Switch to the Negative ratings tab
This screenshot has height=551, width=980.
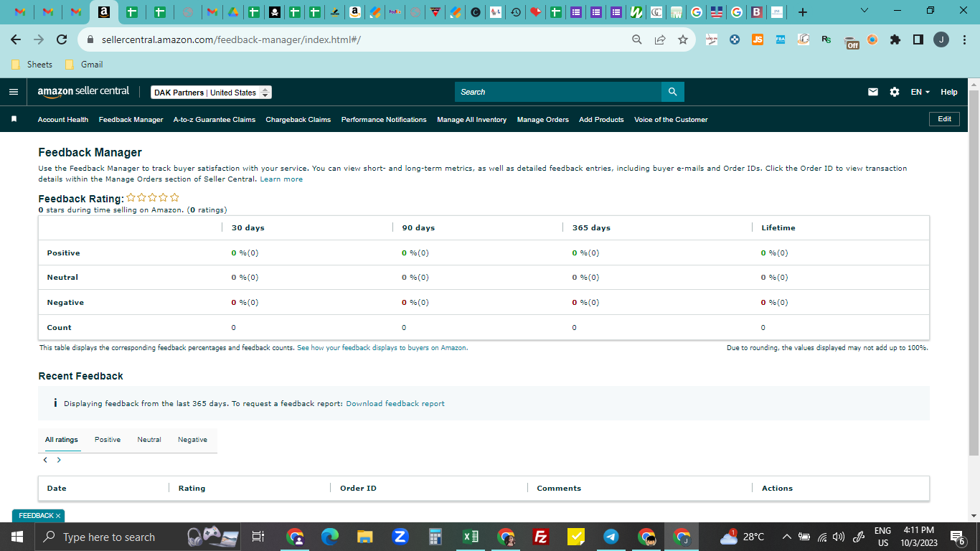[192, 440]
